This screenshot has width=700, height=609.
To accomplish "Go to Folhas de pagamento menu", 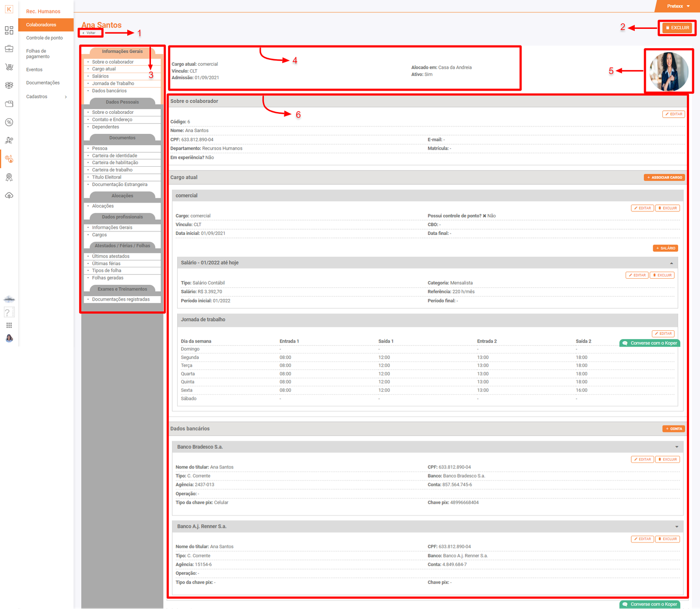I will coord(38,54).
